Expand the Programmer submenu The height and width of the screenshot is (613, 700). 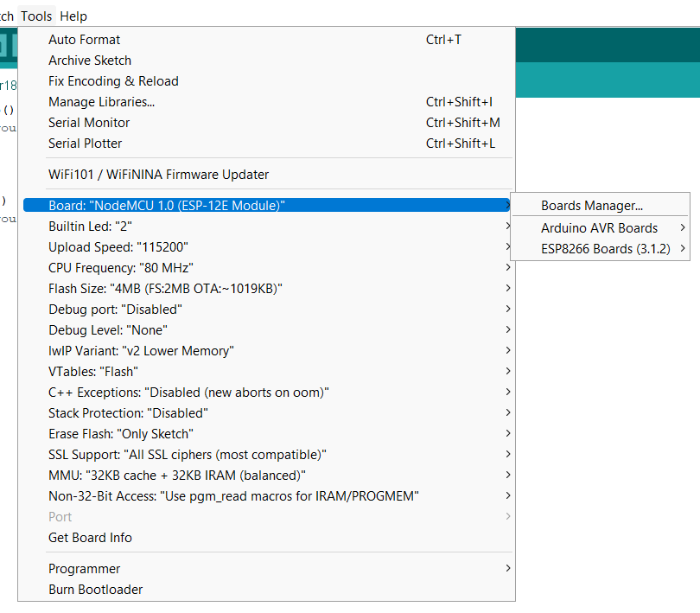85,569
